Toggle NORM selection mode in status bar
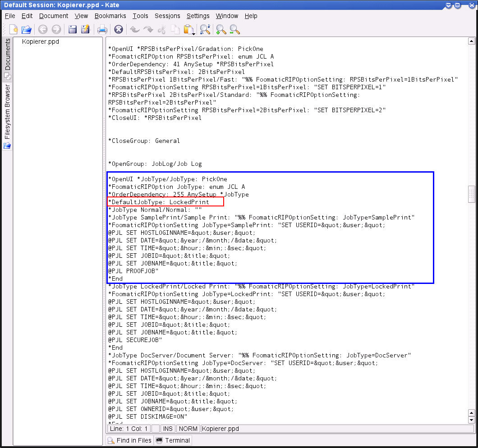 click(188, 429)
